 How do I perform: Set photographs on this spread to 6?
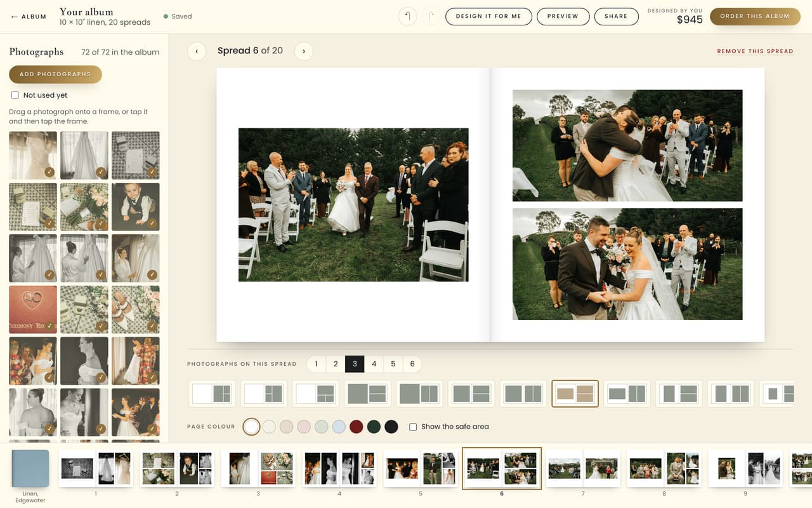[412, 364]
